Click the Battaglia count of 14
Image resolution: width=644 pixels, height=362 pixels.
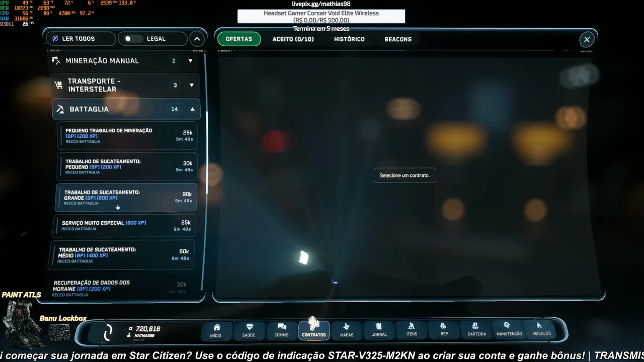[x=175, y=109]
